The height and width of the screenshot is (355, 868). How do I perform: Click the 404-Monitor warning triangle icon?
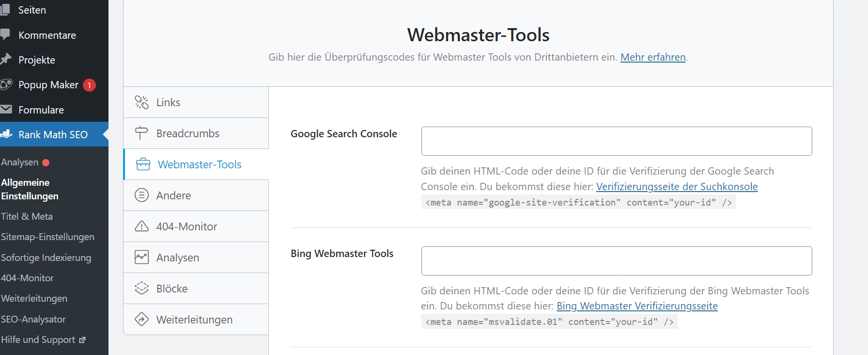(141, 226)
